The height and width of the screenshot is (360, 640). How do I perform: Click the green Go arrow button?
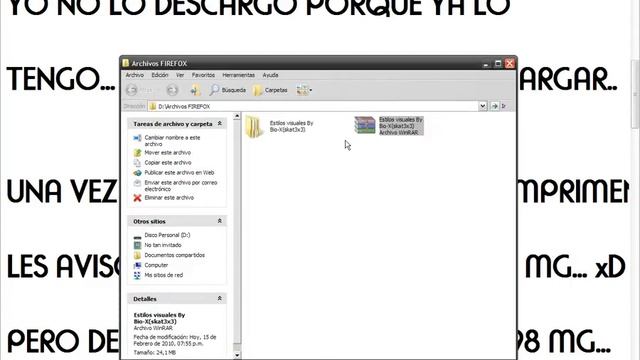(x=494, y=106)
